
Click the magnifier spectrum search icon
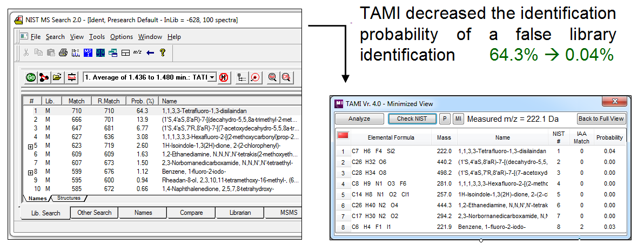pos(272,77)
